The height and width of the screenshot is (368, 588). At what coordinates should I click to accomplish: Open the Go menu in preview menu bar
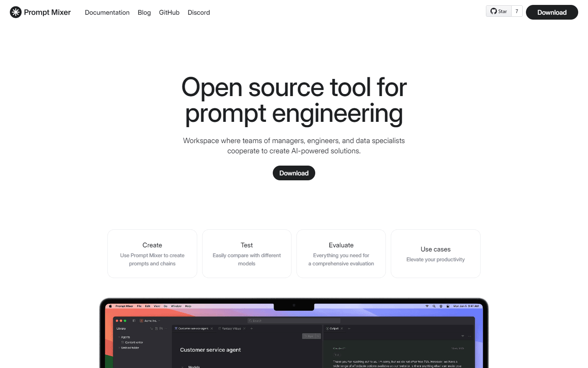click(165, 306)
